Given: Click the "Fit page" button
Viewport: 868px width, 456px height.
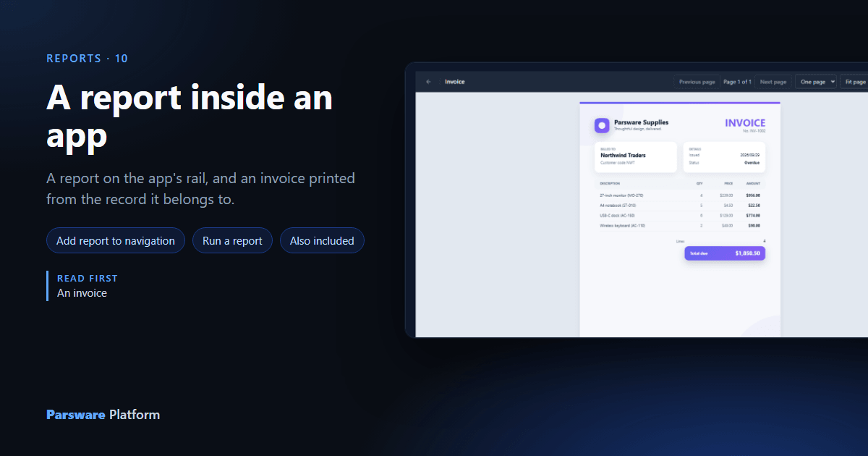Looking at the screenshot, I should coord(855,82).
